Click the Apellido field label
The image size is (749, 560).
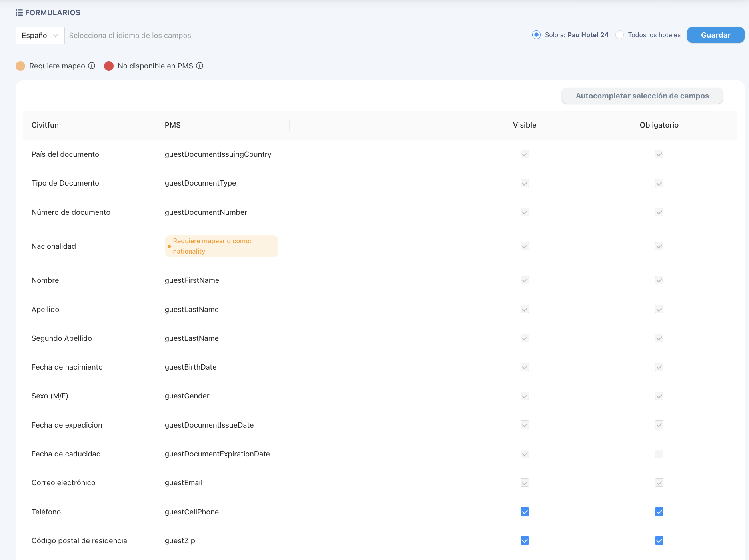tap(45, 310)
